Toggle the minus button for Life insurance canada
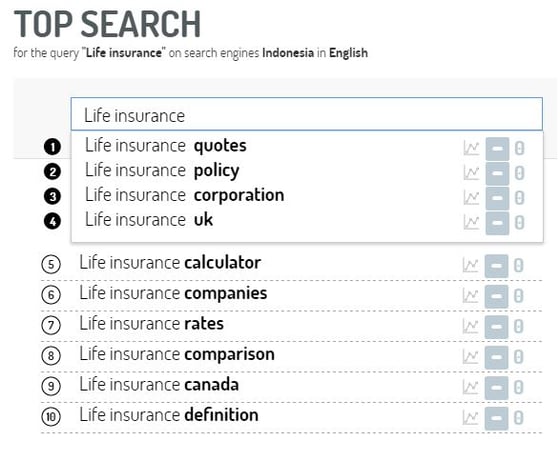Viewport: 560px width, 461px height. point(496,387)
